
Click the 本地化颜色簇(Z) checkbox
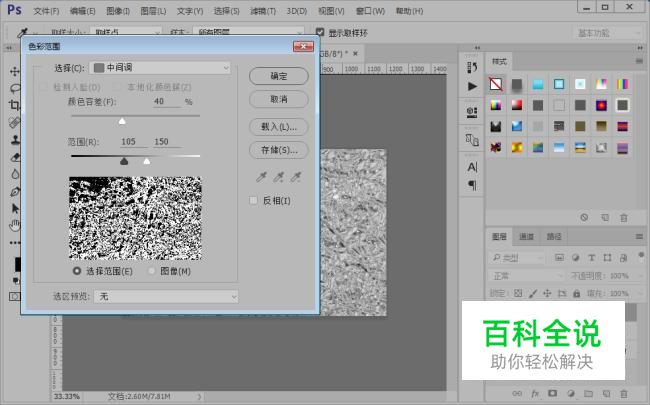(x=117, y=87)
